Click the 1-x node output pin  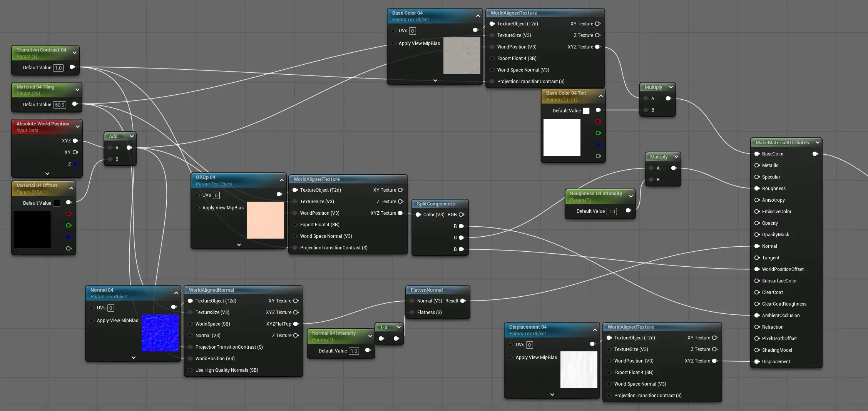click(396, 339)
